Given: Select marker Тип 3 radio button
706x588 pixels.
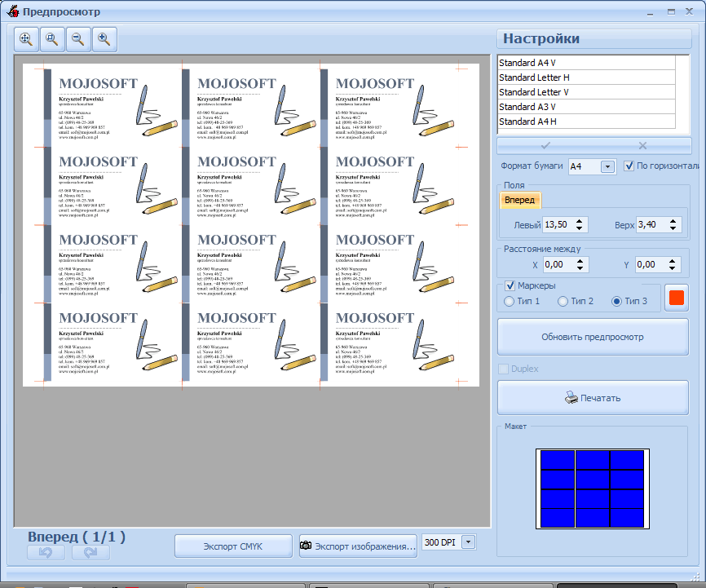Looking at the screenshot, I should point(616,302).
